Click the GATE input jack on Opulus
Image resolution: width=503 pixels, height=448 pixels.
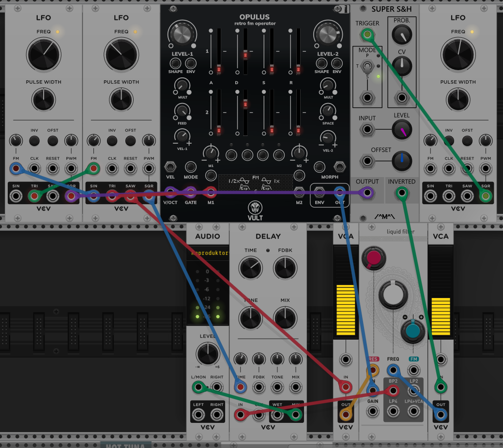point(191,193)
